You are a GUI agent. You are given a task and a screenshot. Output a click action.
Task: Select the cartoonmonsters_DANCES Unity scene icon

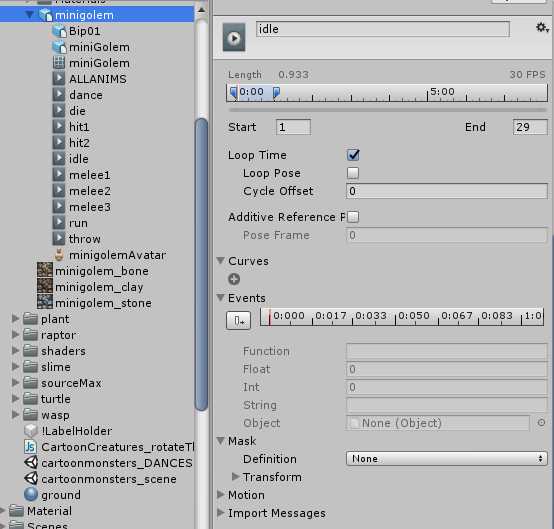coord(31,463)
